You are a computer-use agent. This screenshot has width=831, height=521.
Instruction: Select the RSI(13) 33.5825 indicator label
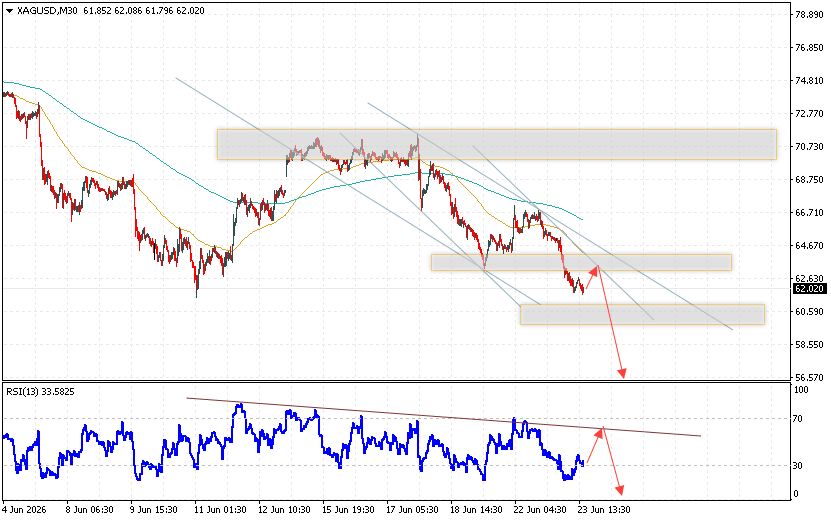coord(40,392)
